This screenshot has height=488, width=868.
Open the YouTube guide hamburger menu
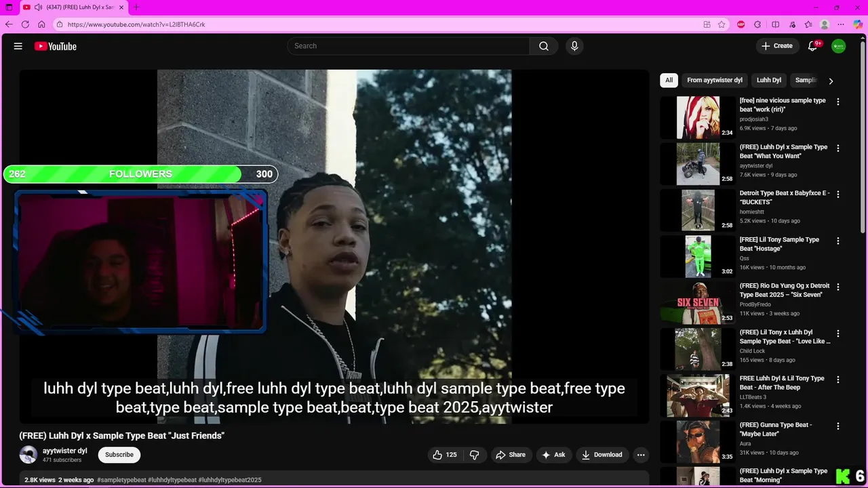click(x=18, y=46)
